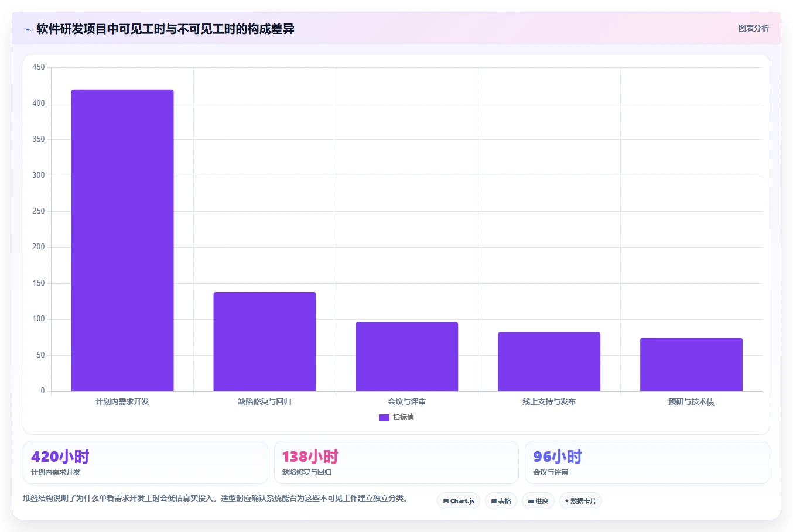The width and height of the screenshot is (793, 532).
Task: Click the purple 指标值 legend swatch
Action: coord(384,418)
